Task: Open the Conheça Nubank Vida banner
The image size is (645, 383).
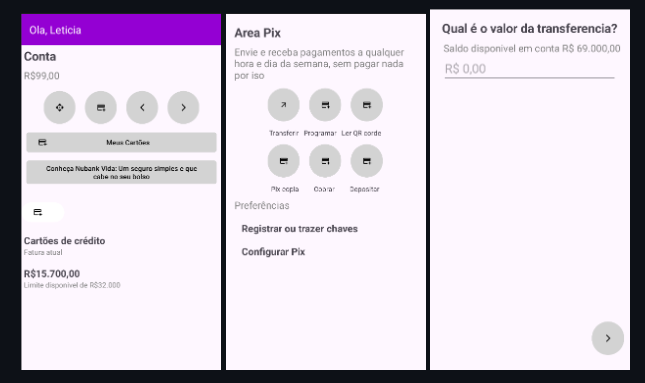Action: coord(121,172)
